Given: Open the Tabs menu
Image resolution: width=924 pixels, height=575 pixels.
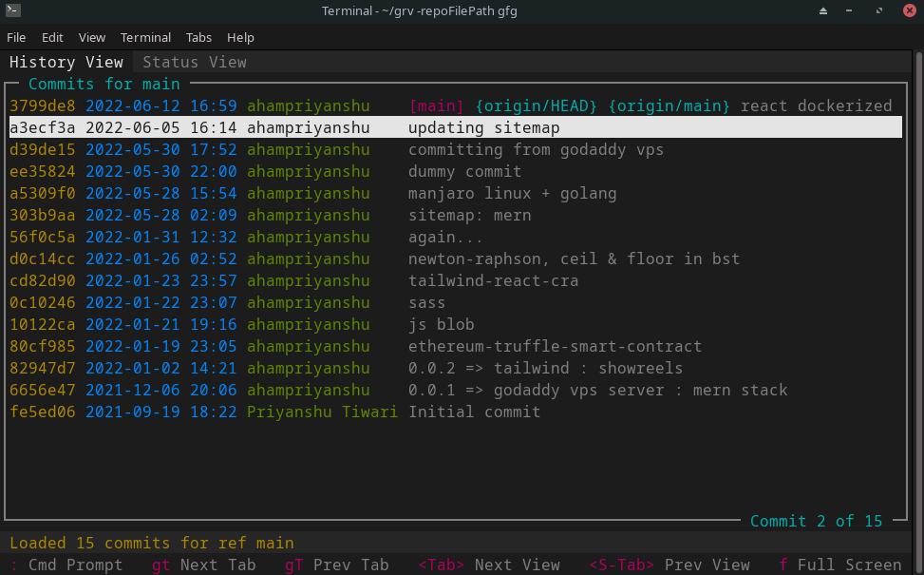Looking at the screenshot, I should coord(198,37).
